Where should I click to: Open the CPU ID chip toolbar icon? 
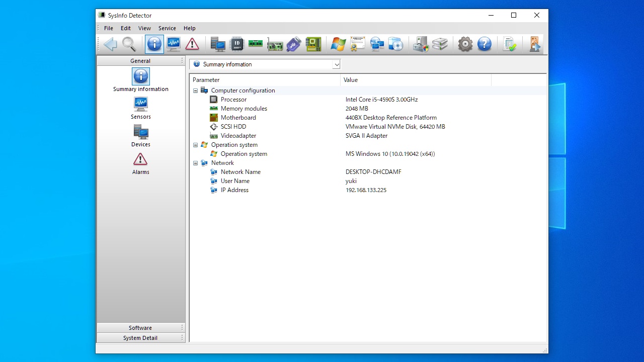(x=236, y=44)
